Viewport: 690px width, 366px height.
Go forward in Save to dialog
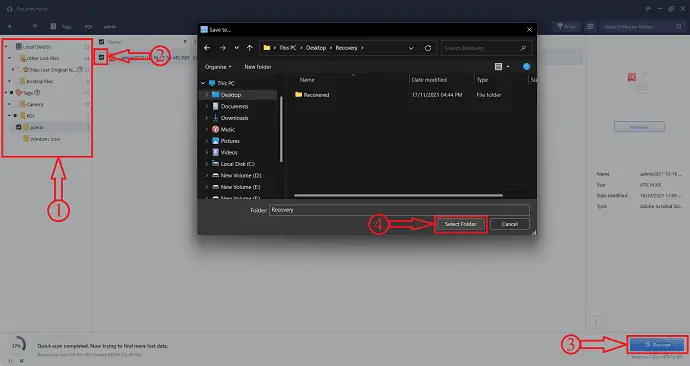[x=223, y=48]
